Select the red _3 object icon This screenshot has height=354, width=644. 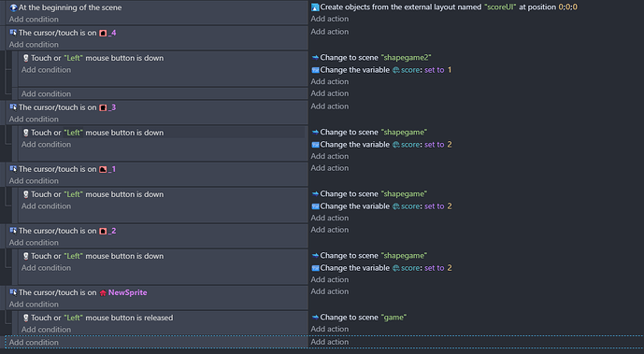[x=103, y=107]
